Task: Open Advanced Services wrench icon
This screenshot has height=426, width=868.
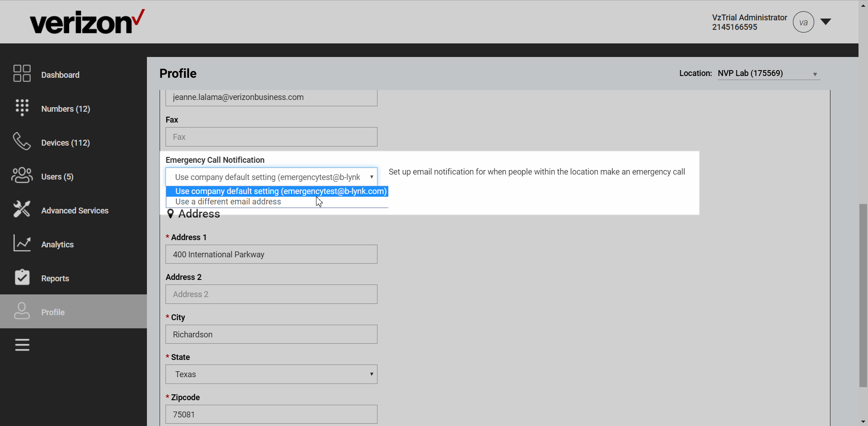Action: [22, 209]
